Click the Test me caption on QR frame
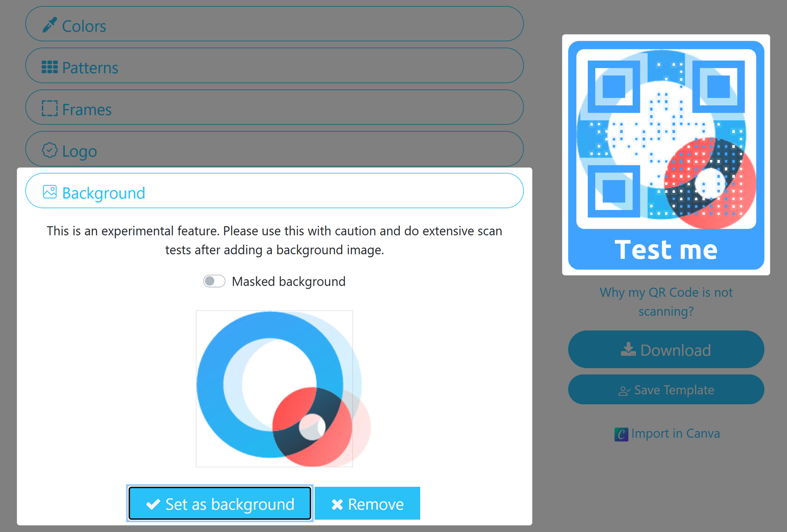 666,250
